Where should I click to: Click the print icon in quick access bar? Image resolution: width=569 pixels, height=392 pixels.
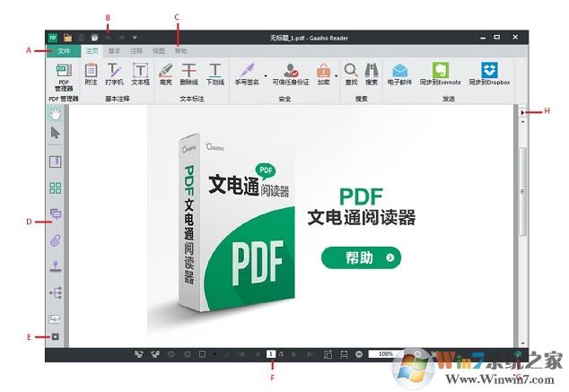[94, 38]
